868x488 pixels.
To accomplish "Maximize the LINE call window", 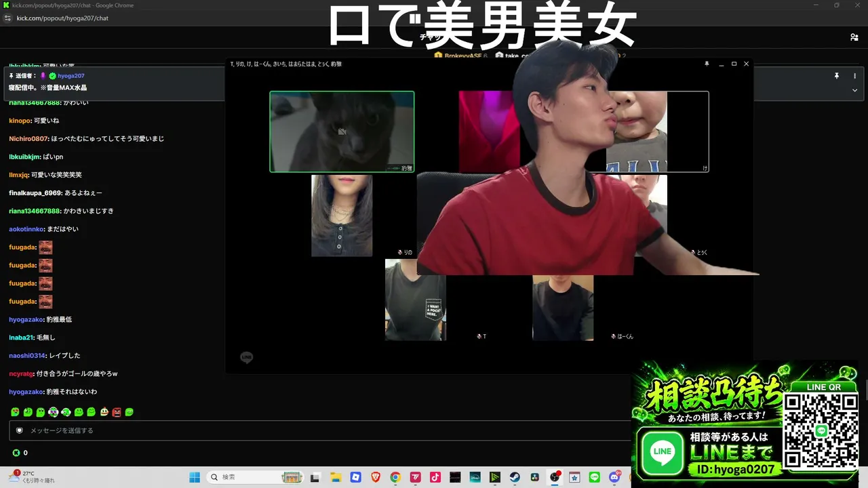I will [x=734, y=64].
